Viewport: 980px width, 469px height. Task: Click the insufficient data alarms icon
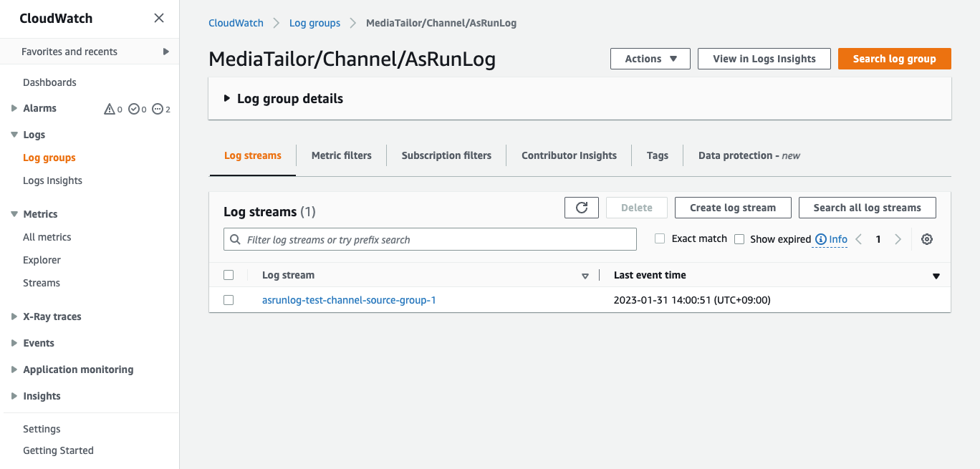click(x=157, y=109)
